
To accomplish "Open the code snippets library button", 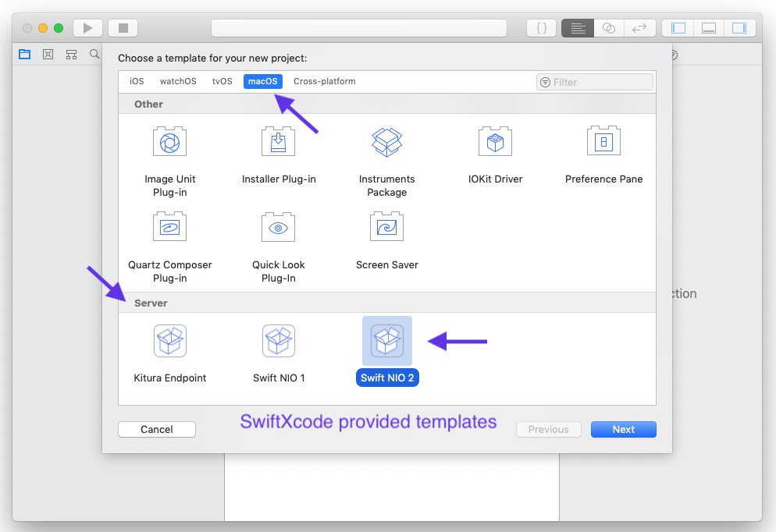I will tap(542, 28).
